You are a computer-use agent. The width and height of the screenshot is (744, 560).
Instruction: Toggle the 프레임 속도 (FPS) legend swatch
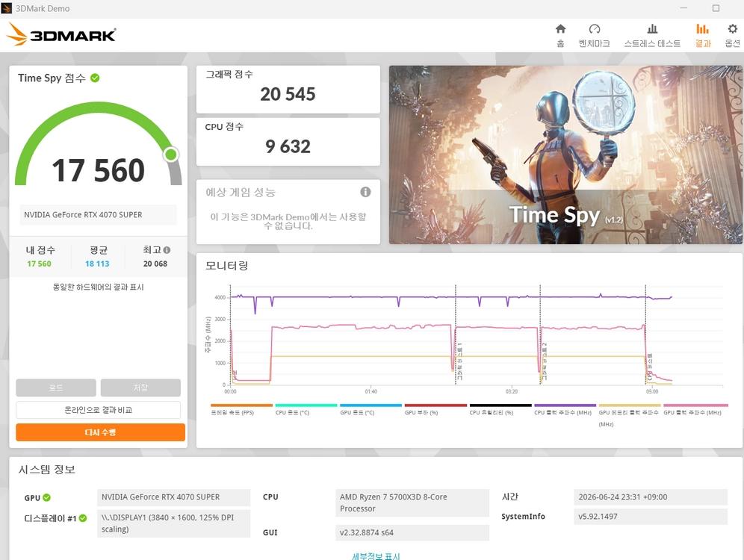coord(241,405)
